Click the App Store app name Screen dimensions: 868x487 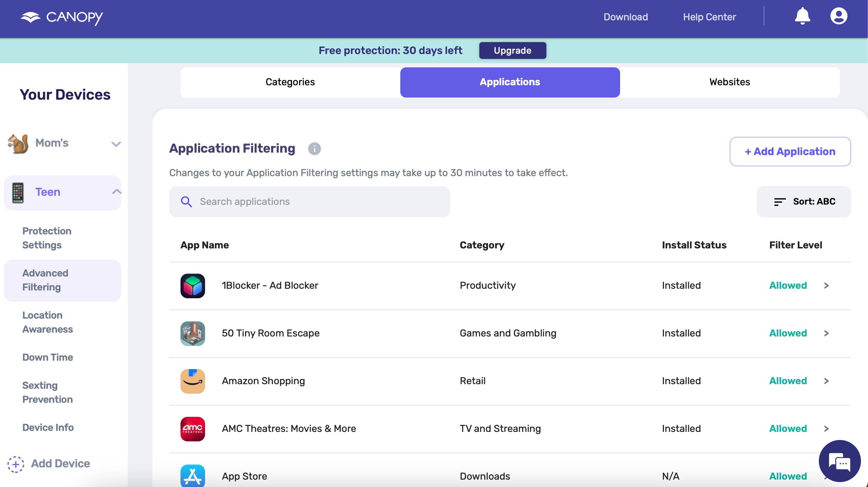244,476
